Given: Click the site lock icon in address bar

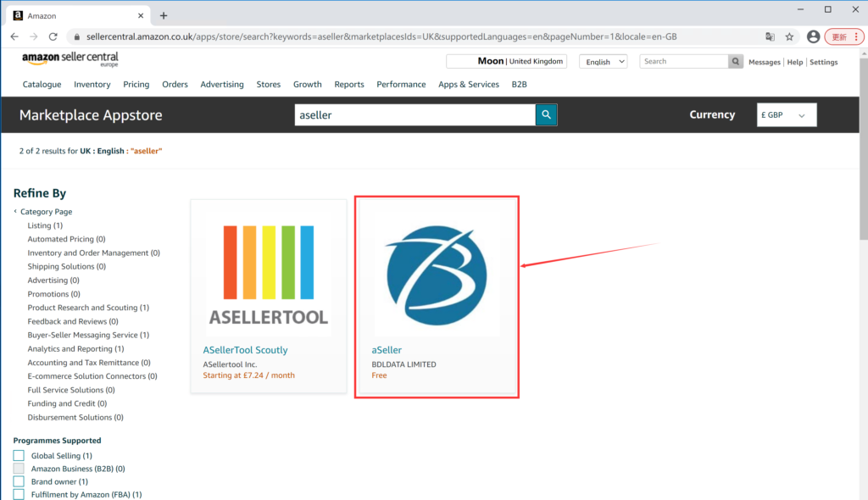Looking at the screenshot, I should (77, 36).
